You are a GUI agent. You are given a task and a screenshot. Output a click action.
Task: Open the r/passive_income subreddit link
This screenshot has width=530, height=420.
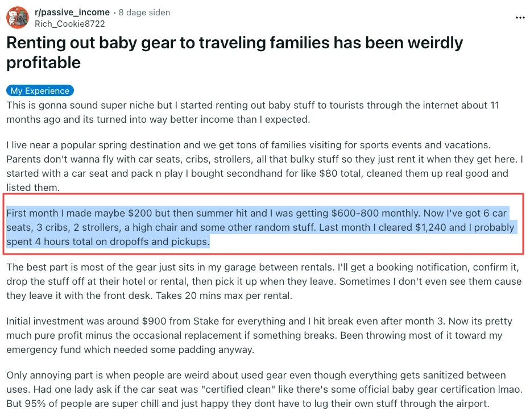pos(72,12)
